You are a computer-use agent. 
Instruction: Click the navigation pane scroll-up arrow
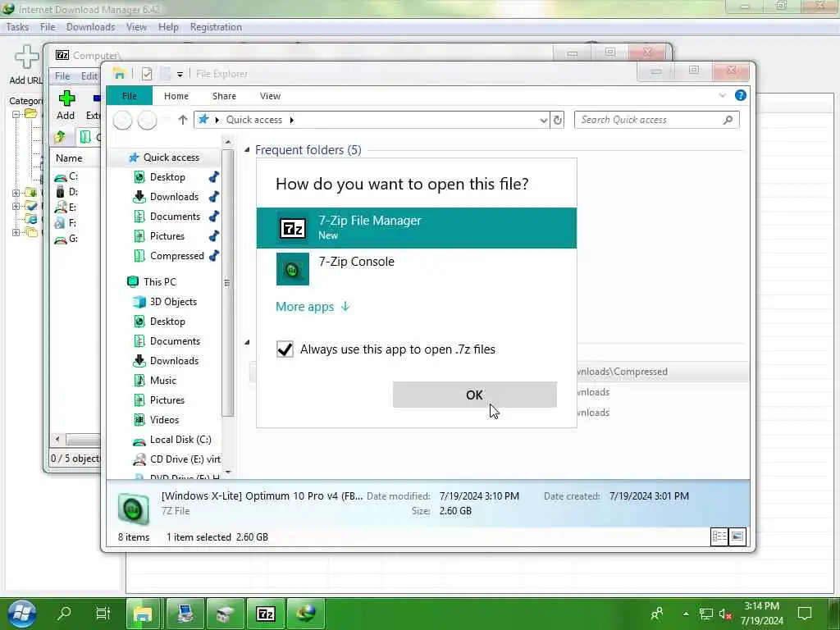tap(228, 143)
